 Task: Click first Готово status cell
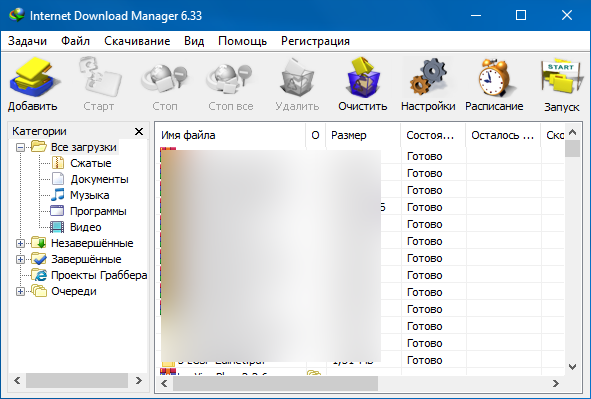tap(433, 156)
